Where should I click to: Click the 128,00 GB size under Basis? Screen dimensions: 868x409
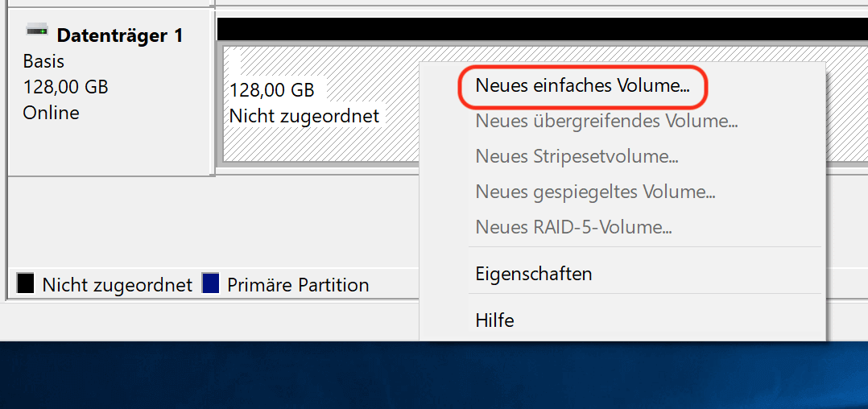click(65, 87)
